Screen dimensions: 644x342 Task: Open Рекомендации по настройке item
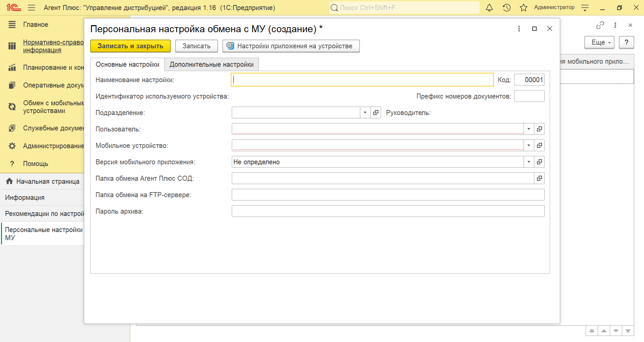click(42, 214)
